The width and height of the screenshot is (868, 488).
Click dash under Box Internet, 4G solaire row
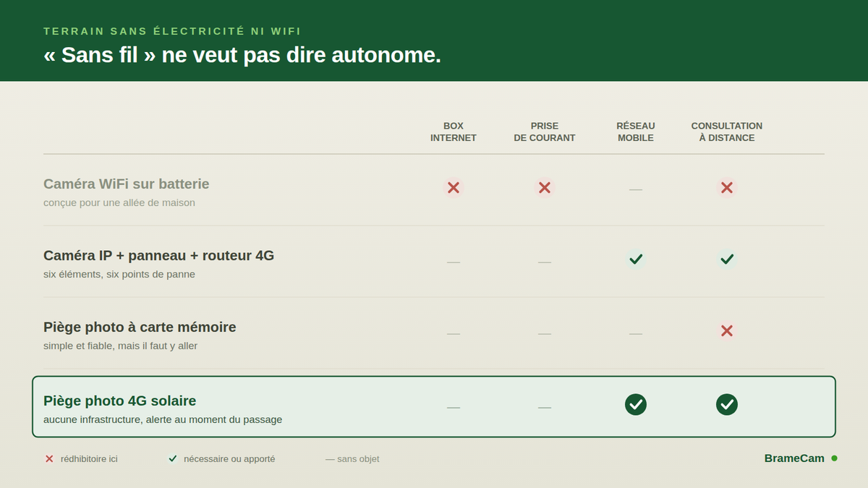point(454,407)
